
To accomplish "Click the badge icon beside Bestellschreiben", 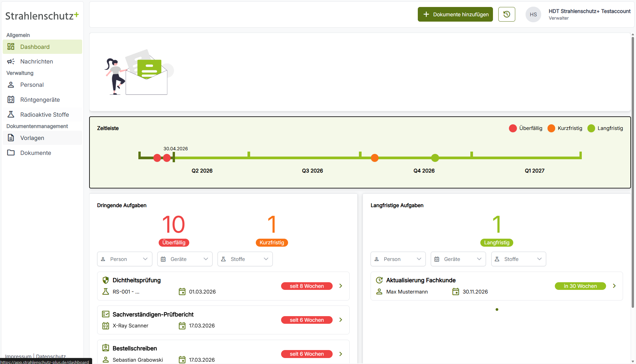I will [x=106, y=348].
